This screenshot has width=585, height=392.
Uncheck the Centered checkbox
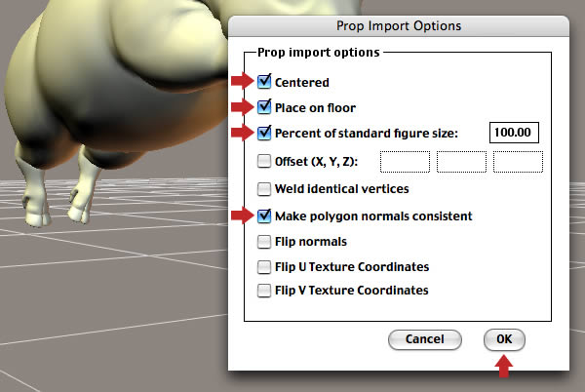point(264,82)
